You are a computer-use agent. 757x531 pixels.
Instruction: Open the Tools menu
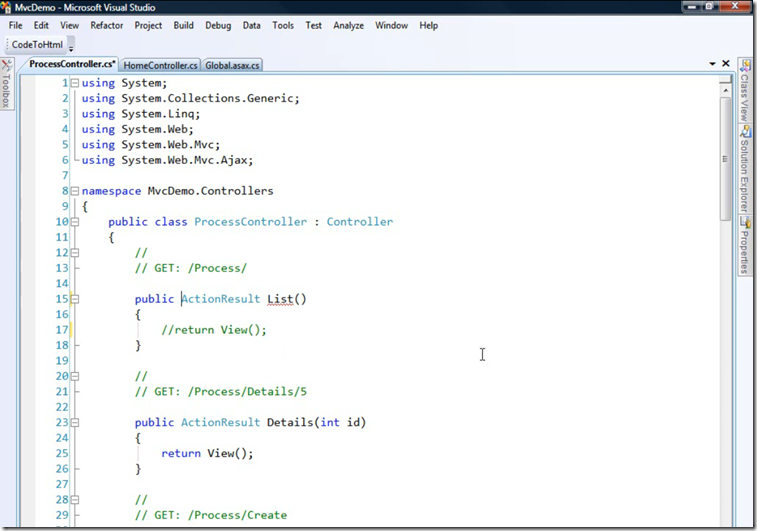click(x=283, y=26)
